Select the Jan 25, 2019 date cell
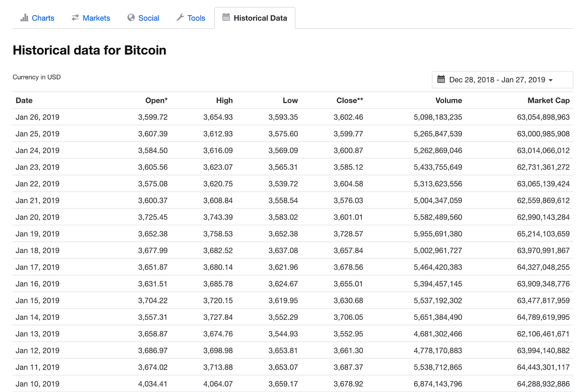The height and width of the screenshot is (392, 585). point(38,134)
